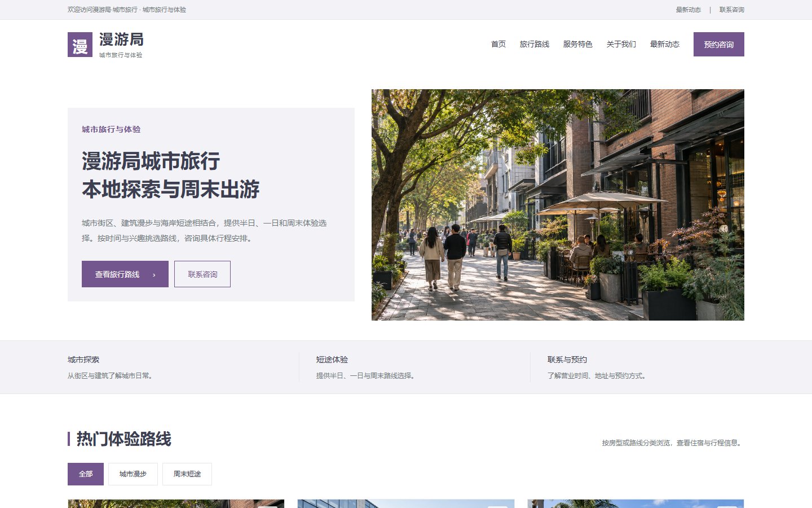
Task: Click the outlined 联系咨询 hero button
Action: (x=202, y=274)
